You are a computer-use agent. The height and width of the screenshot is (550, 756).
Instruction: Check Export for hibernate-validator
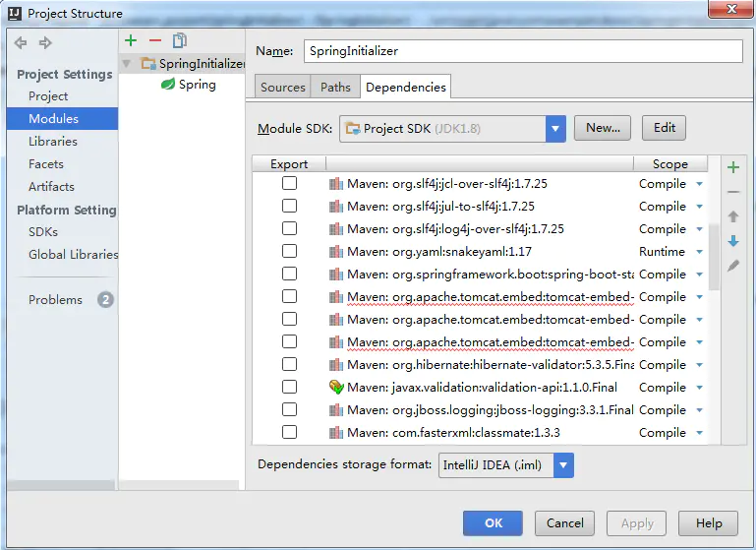coord(289,364)
